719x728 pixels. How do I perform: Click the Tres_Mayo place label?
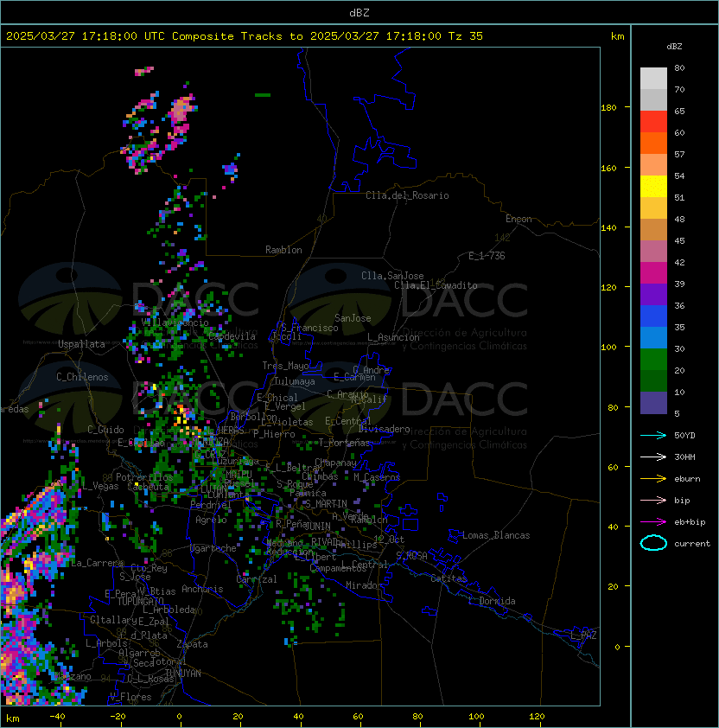point(285,366)
